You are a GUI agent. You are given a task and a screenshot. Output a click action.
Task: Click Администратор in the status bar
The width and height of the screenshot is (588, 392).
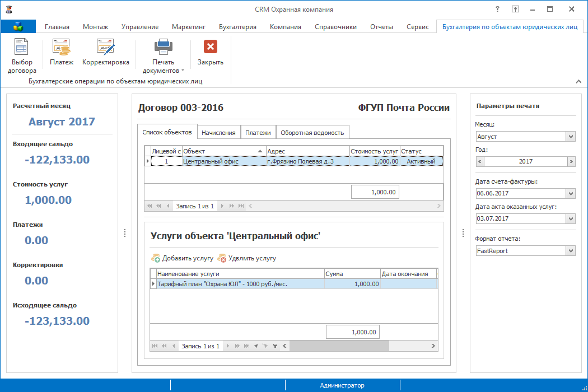342,385
